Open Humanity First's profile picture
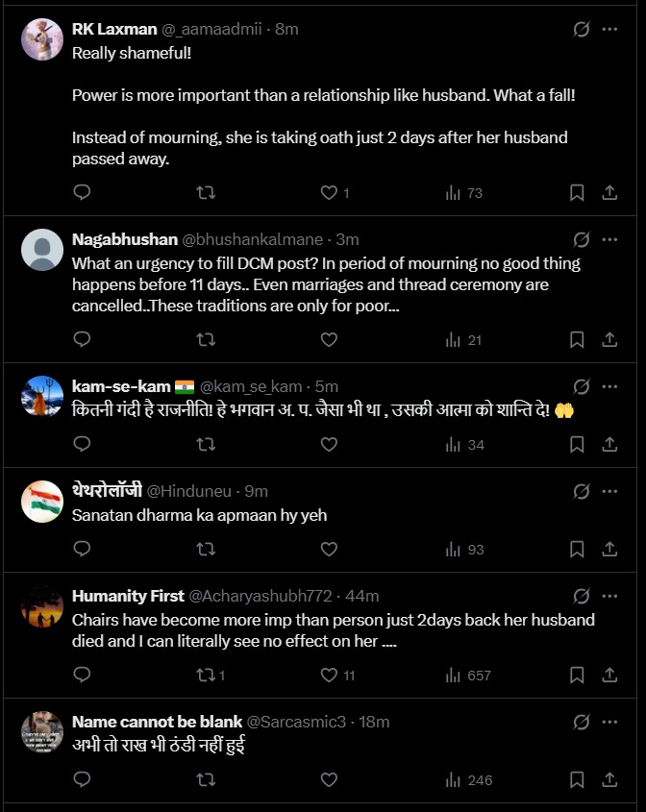This screenshot has width=646, height=812. pyautogui.click(x=42, y=605)
